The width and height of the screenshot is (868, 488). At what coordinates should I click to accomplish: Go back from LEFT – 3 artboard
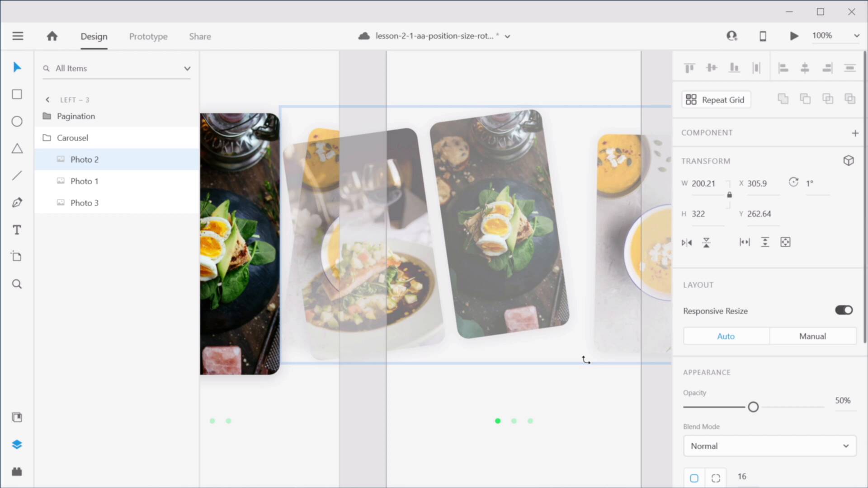[x=47, y=100]
